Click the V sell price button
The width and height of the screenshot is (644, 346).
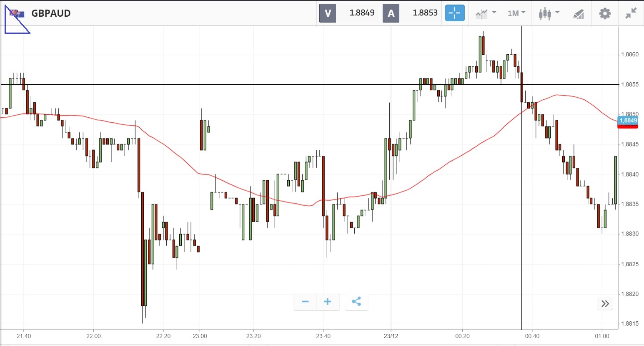tap(328, 13)
